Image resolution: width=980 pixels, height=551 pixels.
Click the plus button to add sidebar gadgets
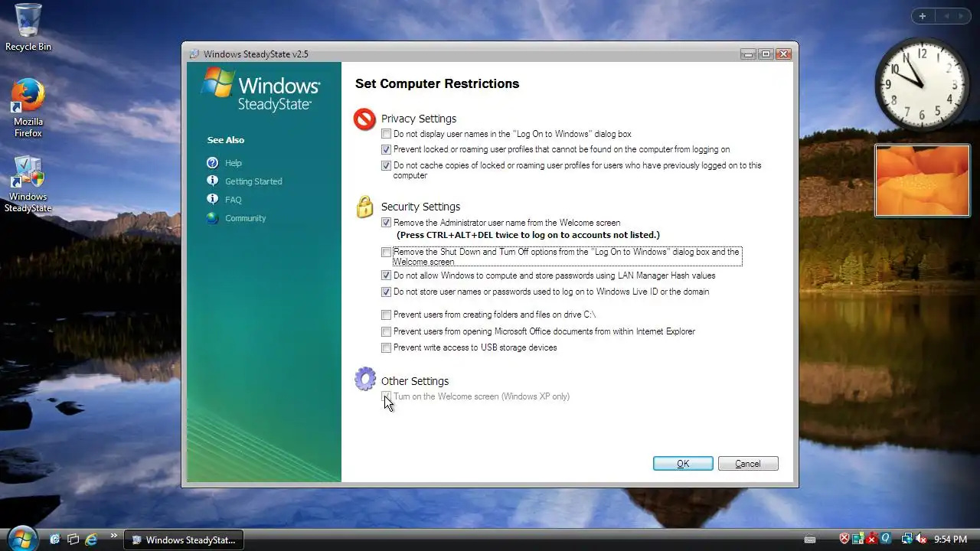point(923,16)
